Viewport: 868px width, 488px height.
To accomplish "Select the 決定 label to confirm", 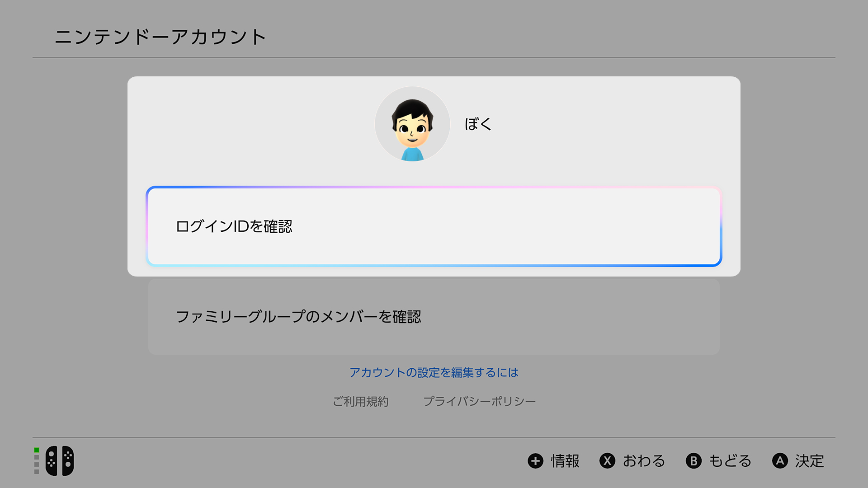I will pyautogui.click(x=809, y=461).
